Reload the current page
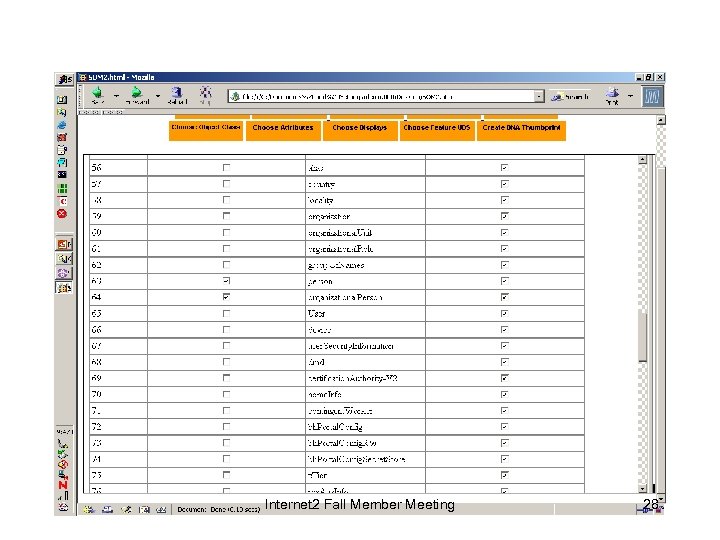This screenshot has height=540, width=720. 177,93
